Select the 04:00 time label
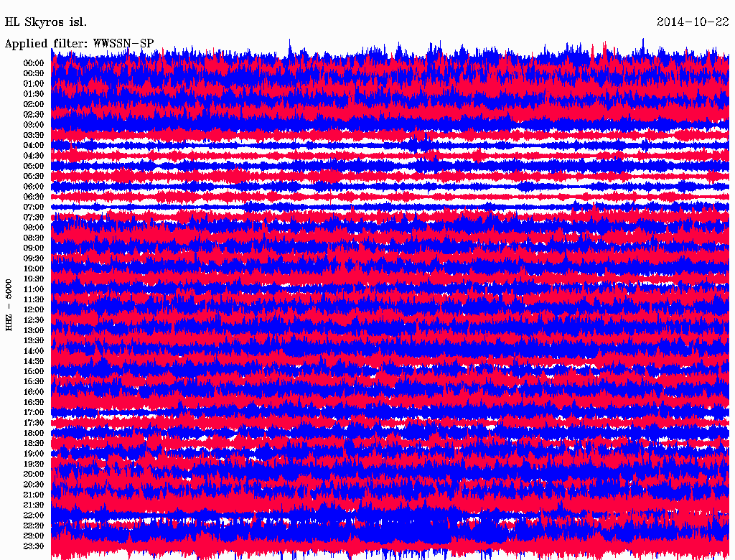This screenshot has height=560, width=735. (33, 146)
